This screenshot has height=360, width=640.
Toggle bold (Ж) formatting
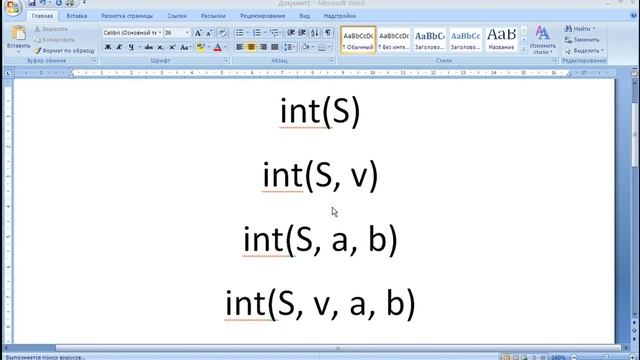[108, 47]
